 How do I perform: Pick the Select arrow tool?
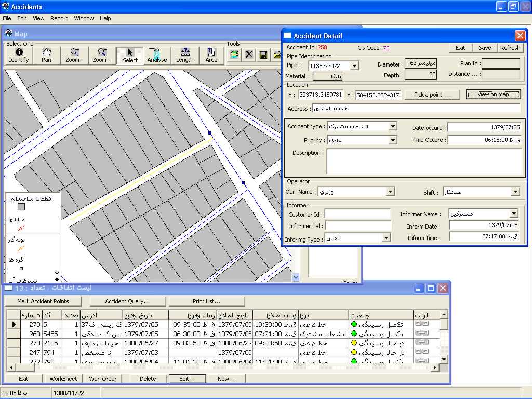130,55
